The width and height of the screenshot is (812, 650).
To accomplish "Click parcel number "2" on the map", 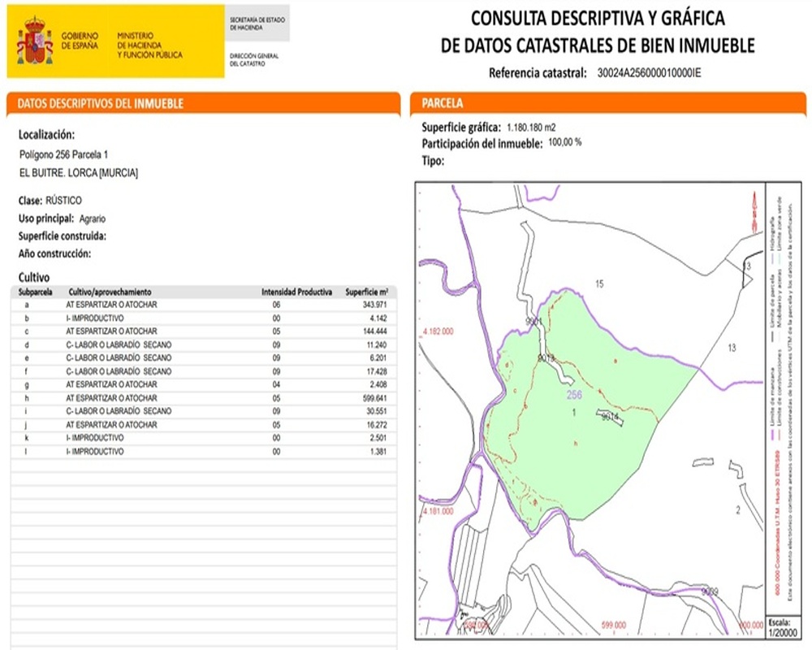I will [x=738, y=510].
